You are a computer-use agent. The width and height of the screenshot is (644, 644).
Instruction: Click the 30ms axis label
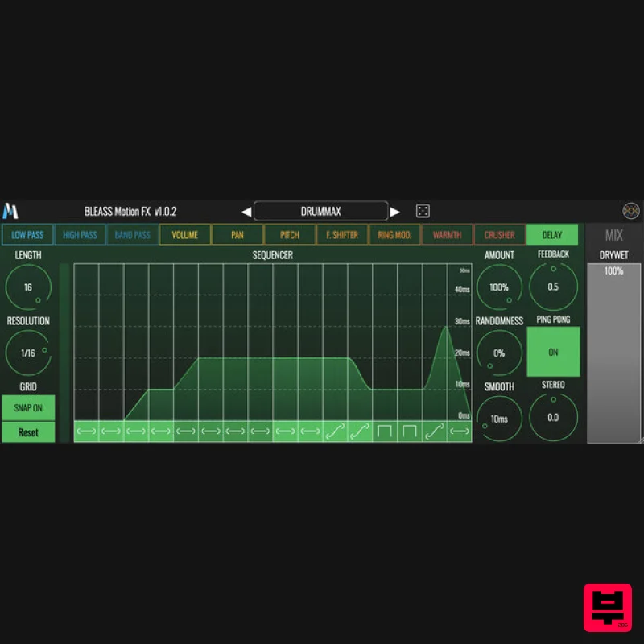tap(462, 321)
